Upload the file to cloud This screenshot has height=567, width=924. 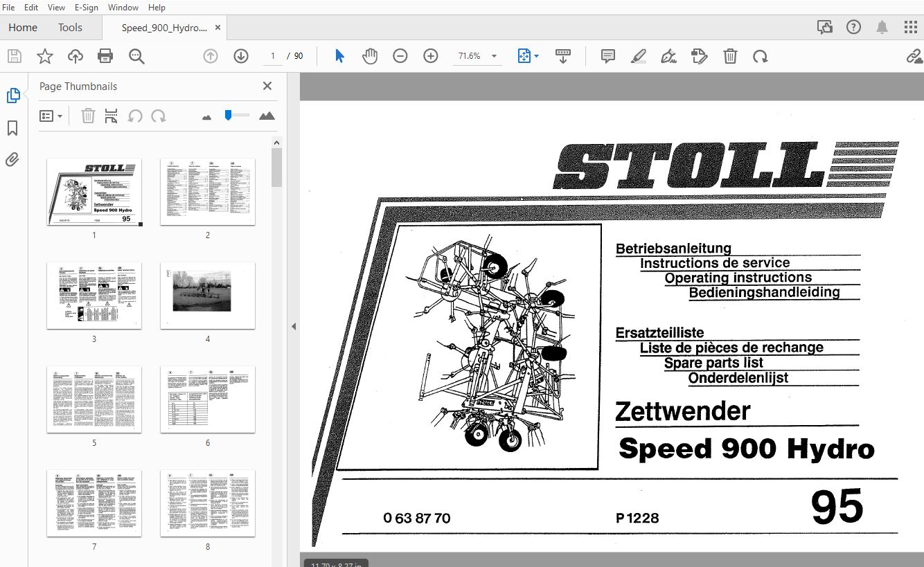pos(75,56)
